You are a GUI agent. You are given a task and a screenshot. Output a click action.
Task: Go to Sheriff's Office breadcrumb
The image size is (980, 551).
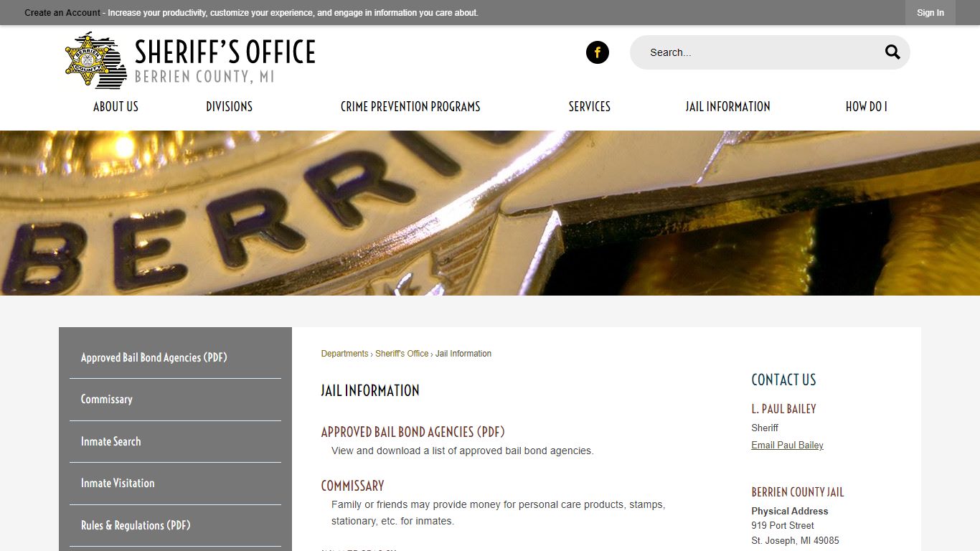tap(402, 354)
